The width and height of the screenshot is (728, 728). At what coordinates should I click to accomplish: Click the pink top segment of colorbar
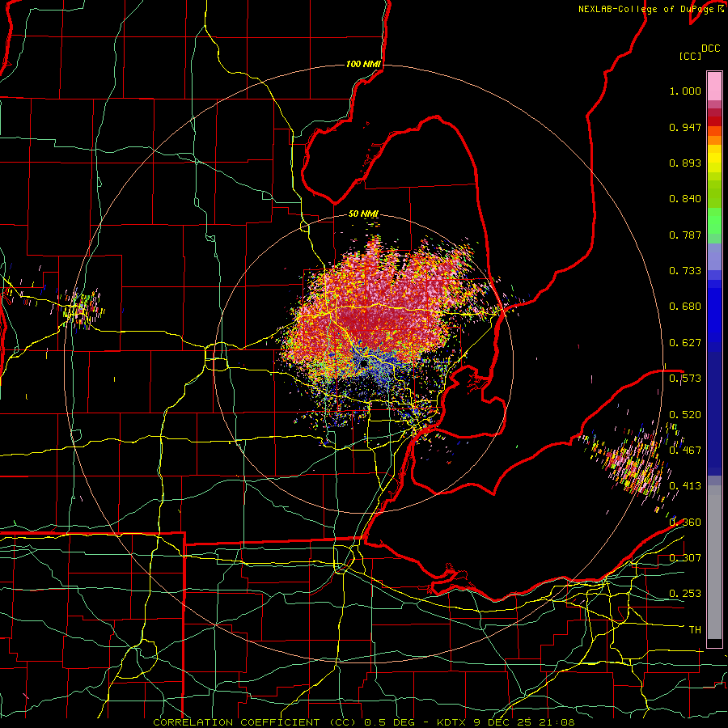pos(714,86)
